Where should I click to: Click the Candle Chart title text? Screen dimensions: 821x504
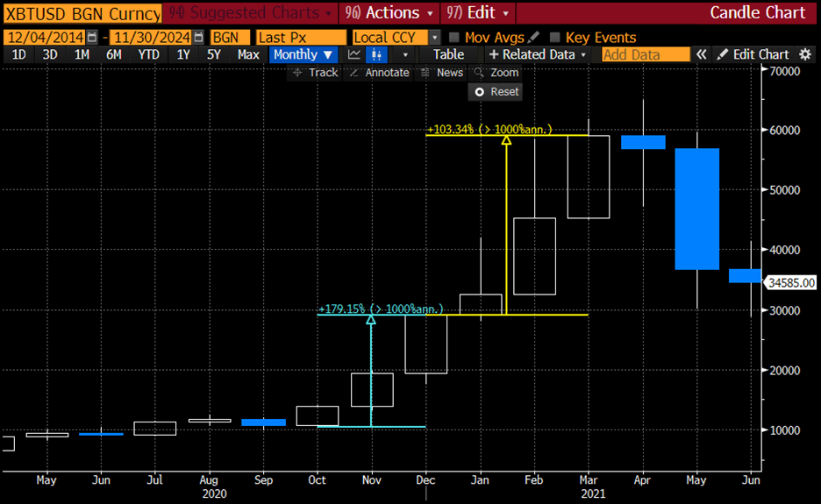pyautogui.click(x=757, y=12)
